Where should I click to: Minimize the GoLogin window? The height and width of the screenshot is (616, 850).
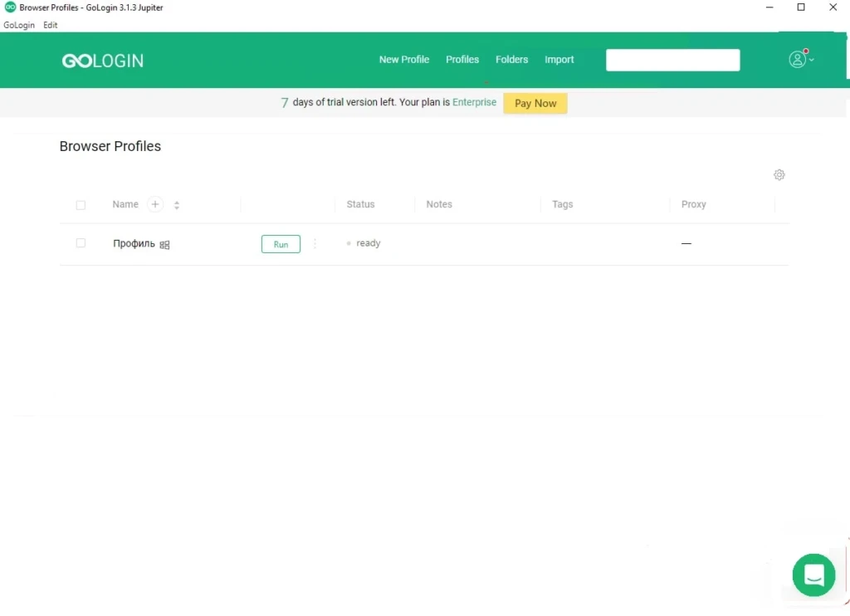tap(769, 7)
